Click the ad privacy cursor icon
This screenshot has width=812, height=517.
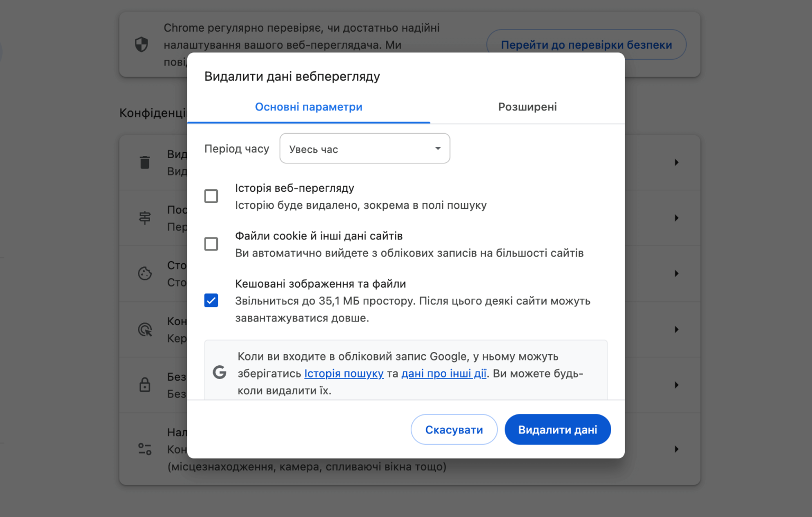(145, 329)
